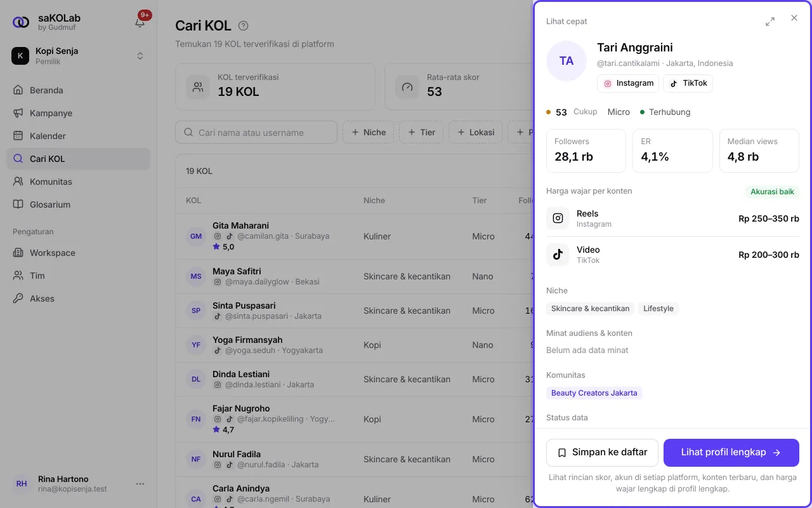Image resolution: width=812 pixels, height=508 pixels.
Task: Open Workspace settings
Action: click(79, 253)
